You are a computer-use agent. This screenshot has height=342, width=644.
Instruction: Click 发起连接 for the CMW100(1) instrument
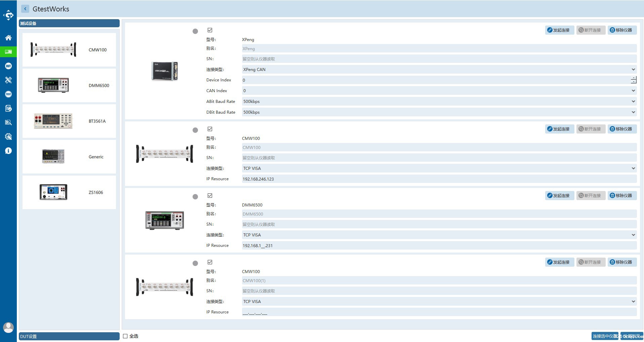559,262
